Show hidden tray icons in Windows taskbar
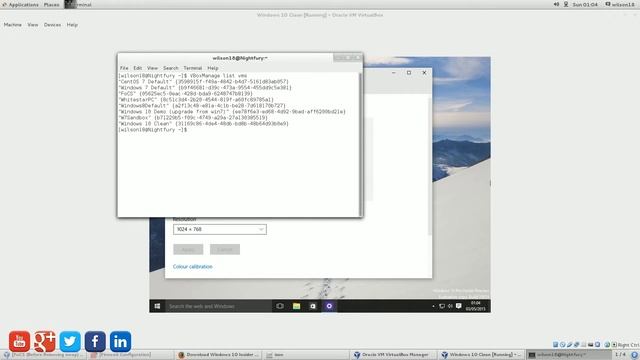640x360 pixels. (x=433, y=306)
